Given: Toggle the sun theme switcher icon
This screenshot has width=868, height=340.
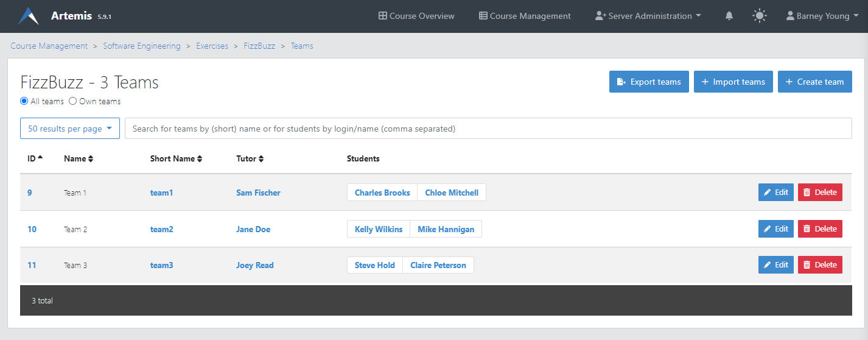Looking at the screenshot, I should pyautogui.click(x=759, y=16).
